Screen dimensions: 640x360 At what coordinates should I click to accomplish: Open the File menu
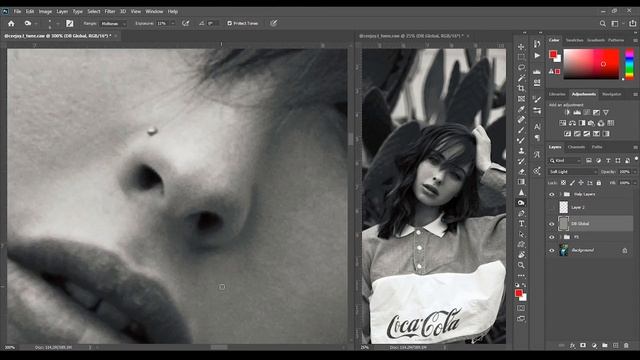pyautogui.click(x=17, y=11)
